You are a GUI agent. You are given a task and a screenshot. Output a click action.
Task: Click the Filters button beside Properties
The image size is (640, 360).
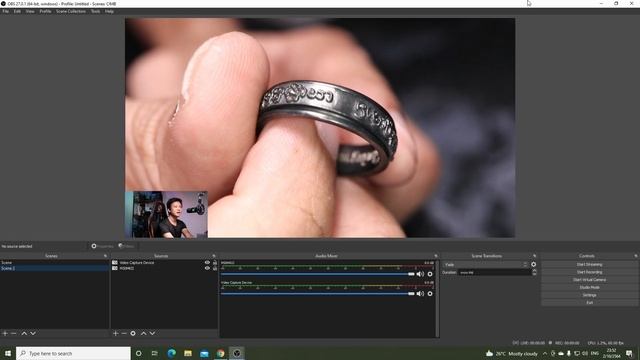point(126,246)
